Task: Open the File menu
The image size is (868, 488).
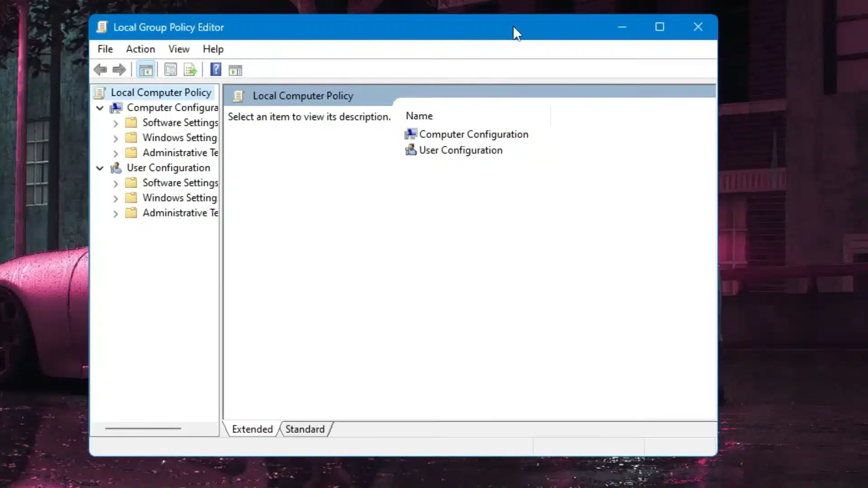Action: click(x=105, y=49)
